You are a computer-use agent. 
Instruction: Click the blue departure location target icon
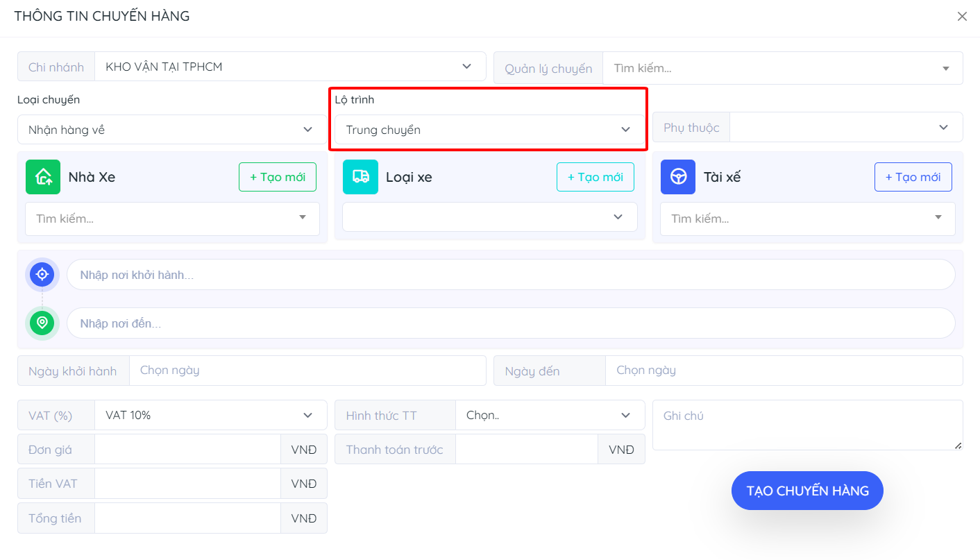42,275
